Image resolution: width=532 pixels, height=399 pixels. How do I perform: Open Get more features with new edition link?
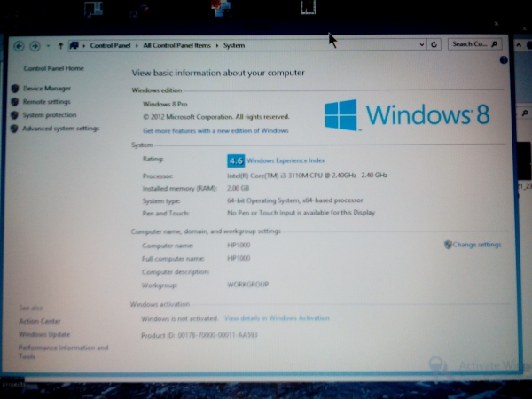pyautogui.click(x=215, y=130)
